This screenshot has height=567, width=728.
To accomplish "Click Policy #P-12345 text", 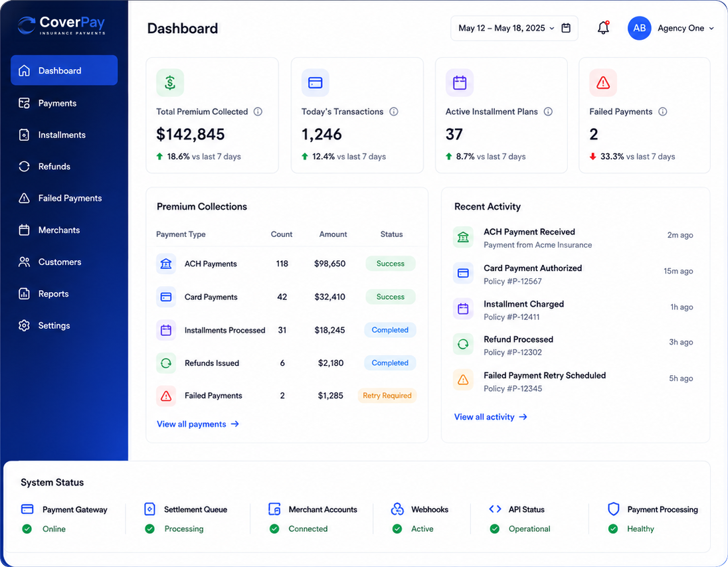I will (513, 389).
